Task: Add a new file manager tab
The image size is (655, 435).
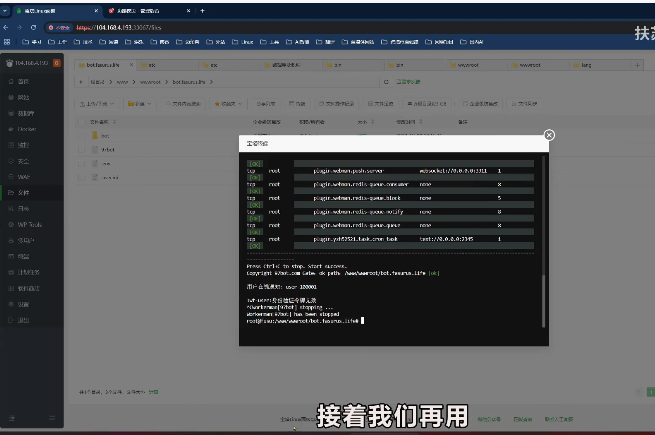Action: coord(637,65)
